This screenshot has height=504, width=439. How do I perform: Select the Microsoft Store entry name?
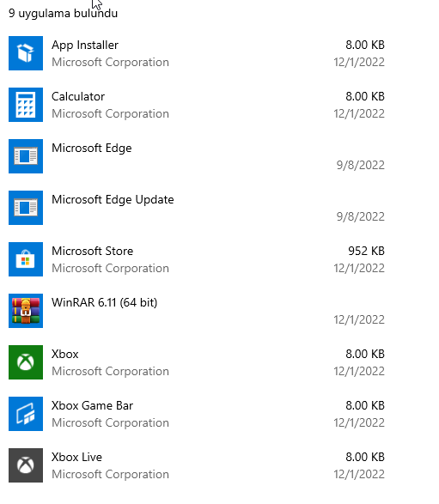click(92, 251)
